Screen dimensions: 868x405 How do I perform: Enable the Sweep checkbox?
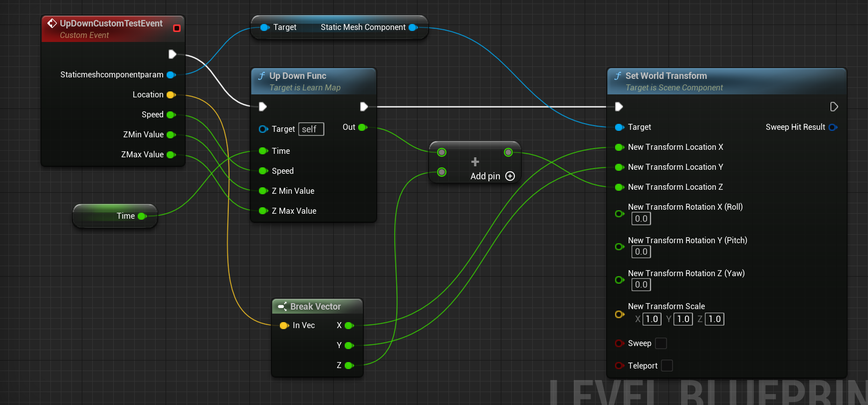click(x=660, y=343)
